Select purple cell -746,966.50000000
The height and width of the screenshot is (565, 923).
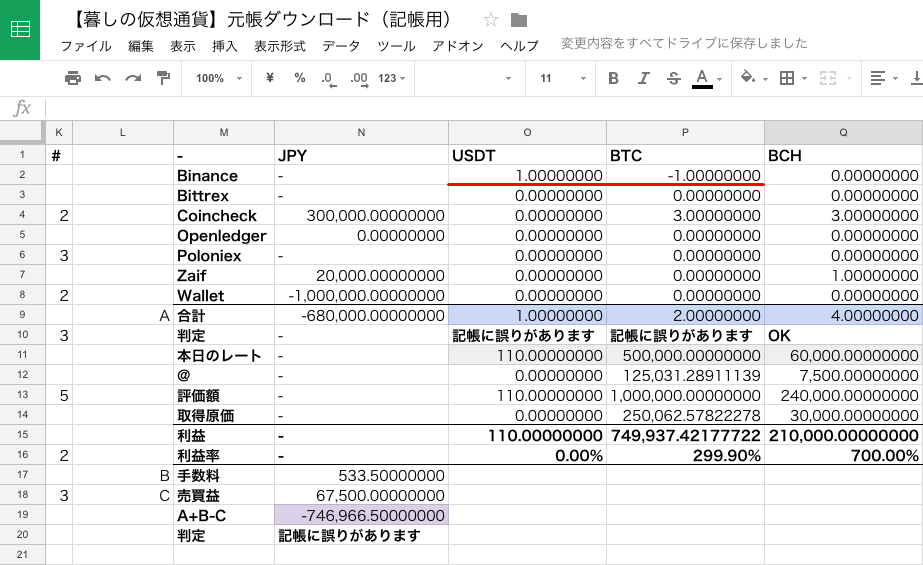click(361, 516)
